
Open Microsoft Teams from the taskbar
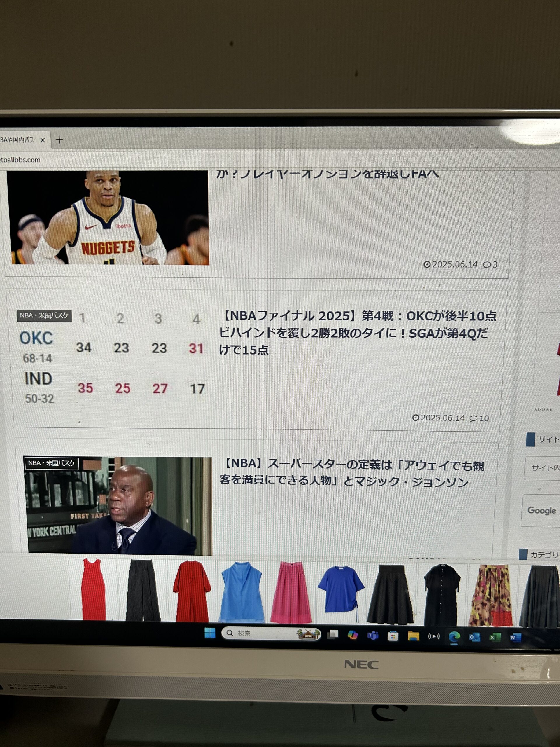click(x=373, y=636)
